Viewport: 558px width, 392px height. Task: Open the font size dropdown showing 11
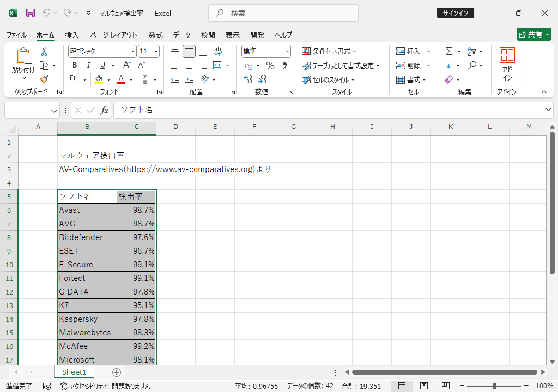click(156, 51)
